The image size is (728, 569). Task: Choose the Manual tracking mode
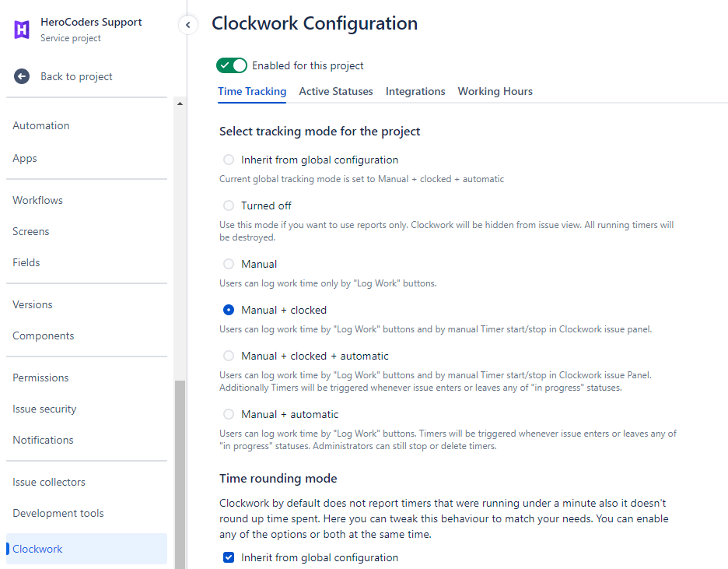229,264
